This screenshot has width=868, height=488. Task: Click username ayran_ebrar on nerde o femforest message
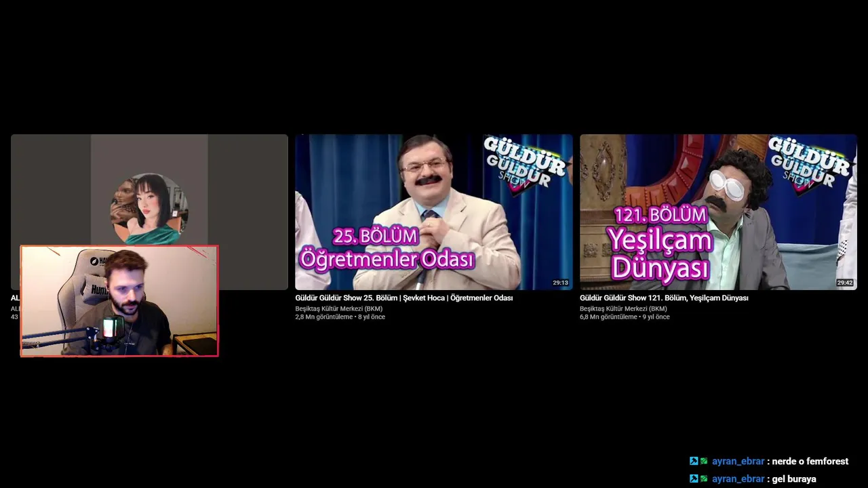(738, 462)
